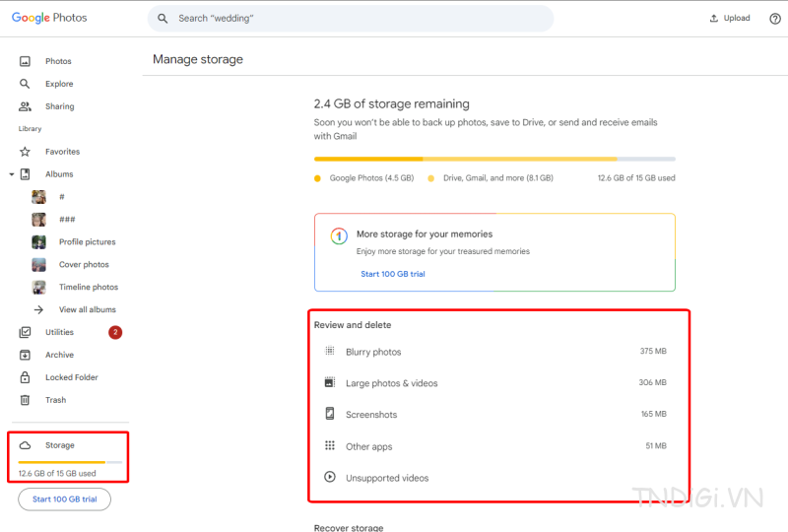
Task: Click the Archive box icon
Action: [x=25, y=355]
